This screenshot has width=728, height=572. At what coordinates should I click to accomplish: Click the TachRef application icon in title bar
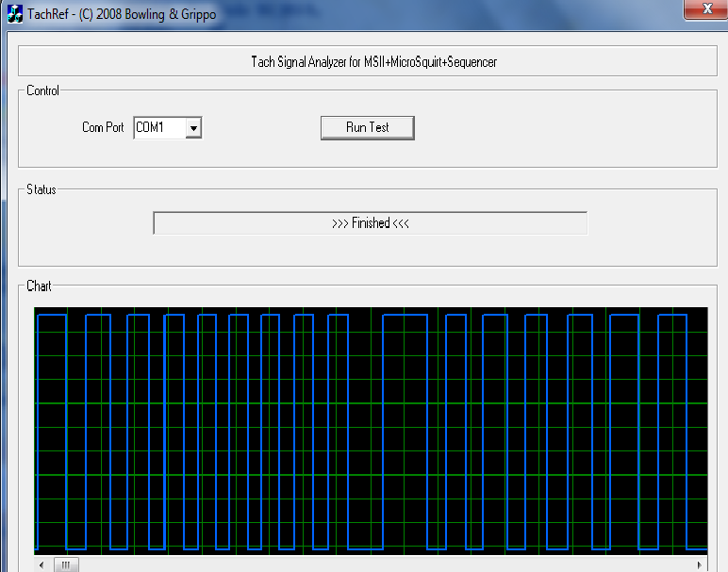[15, 14]
